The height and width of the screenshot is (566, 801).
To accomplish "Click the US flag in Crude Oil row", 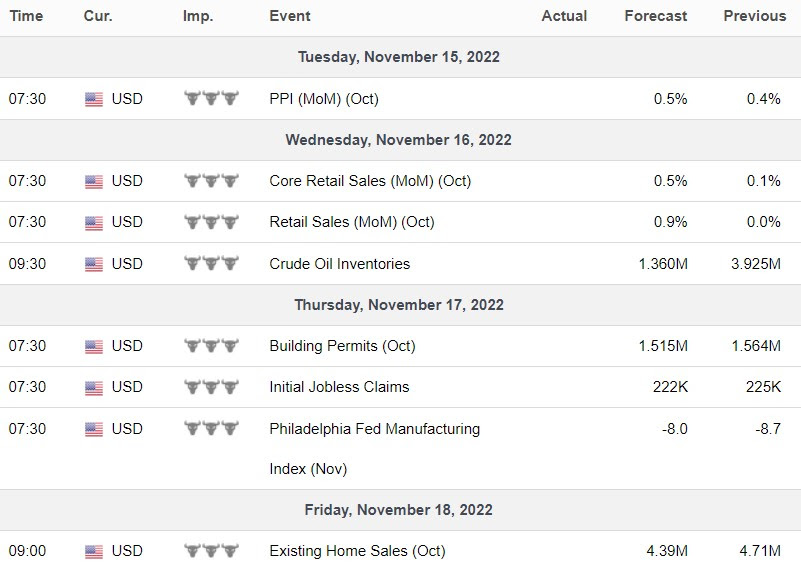I will 94,265.
